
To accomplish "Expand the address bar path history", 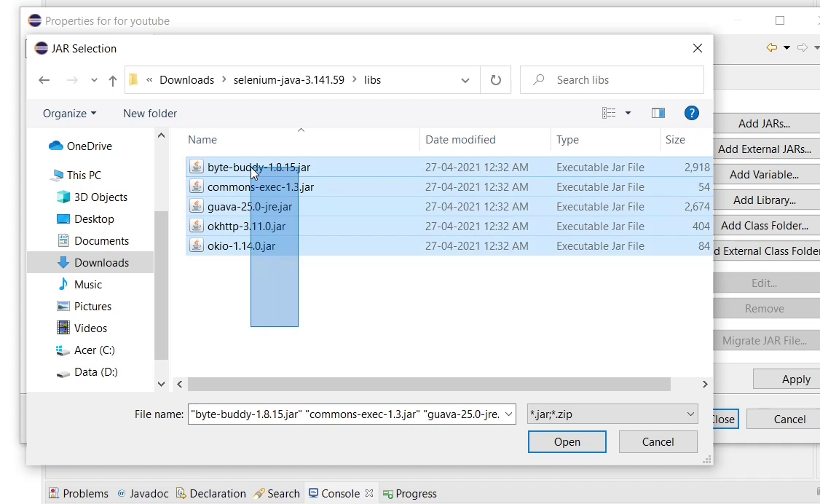I will click(x=465, y=80).
